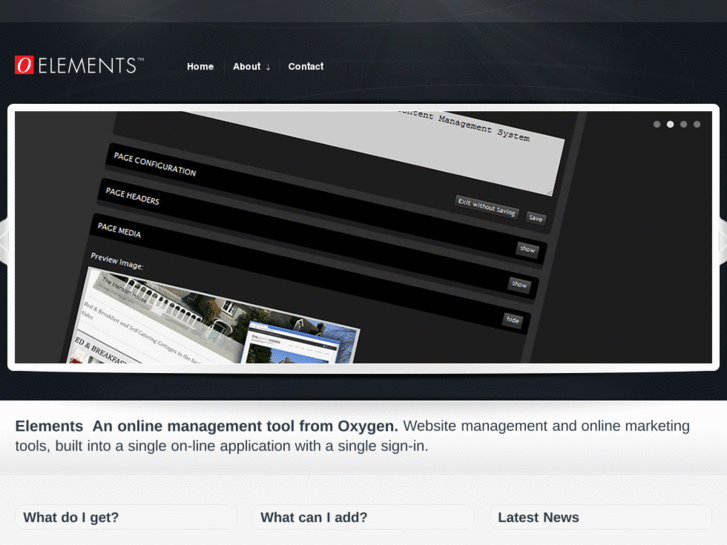
Task: Click the Elements logo
Action: pyautogui.click(x=79, y=65)
